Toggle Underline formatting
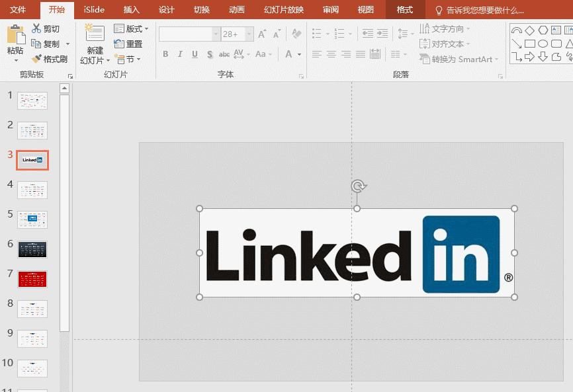The width and height of the screenshot is (573, 392). (195, 54)
